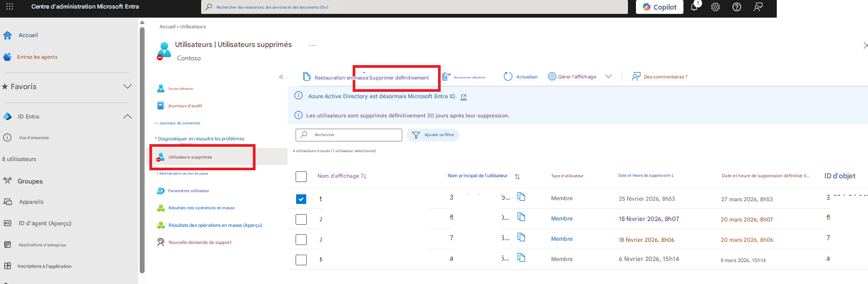868x284 pixels.
Task: Collapse the ID Entra section chevron
Action: 128,116
